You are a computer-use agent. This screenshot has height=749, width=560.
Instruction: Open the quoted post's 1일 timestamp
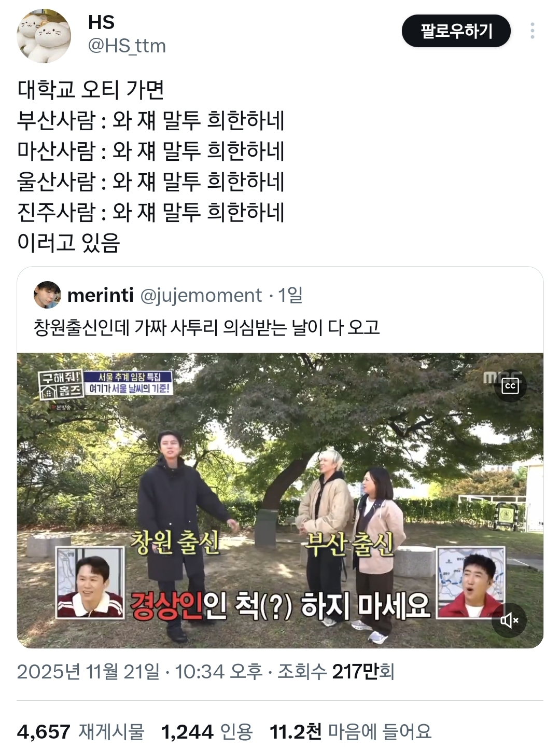tap(290, 295)
